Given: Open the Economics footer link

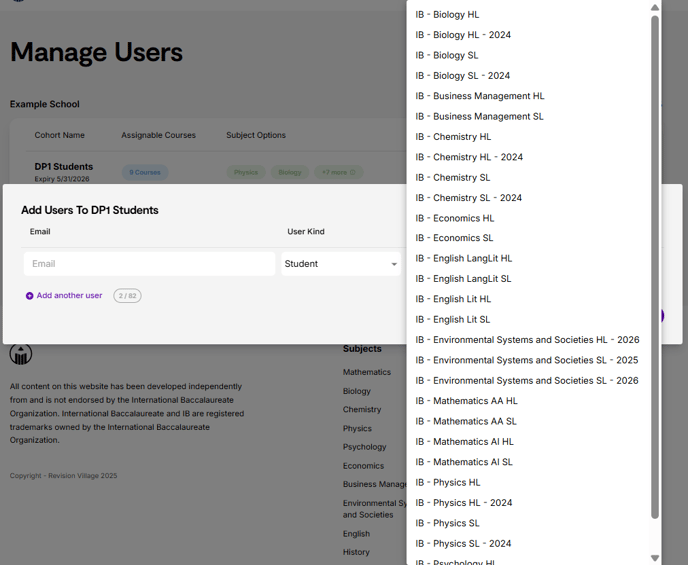Looking at the screenshot, I should click(x=363, y=466).
